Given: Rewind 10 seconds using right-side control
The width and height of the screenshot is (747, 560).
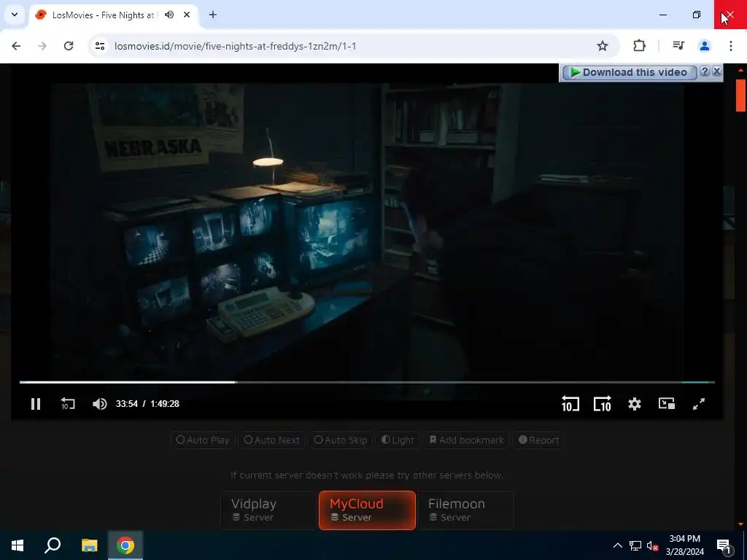Looking at the screenshot, I should 570,404.
